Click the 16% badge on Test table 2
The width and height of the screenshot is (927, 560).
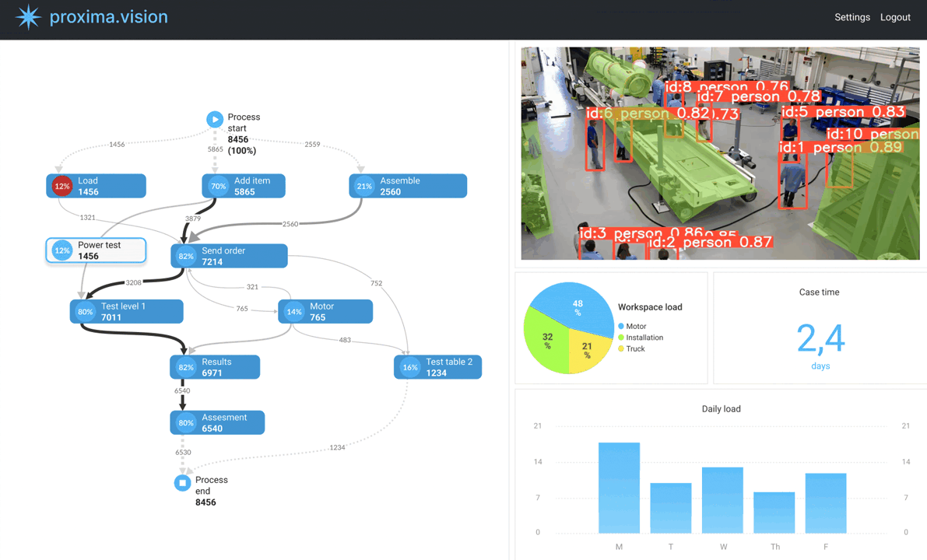click(x=409, y=366)
